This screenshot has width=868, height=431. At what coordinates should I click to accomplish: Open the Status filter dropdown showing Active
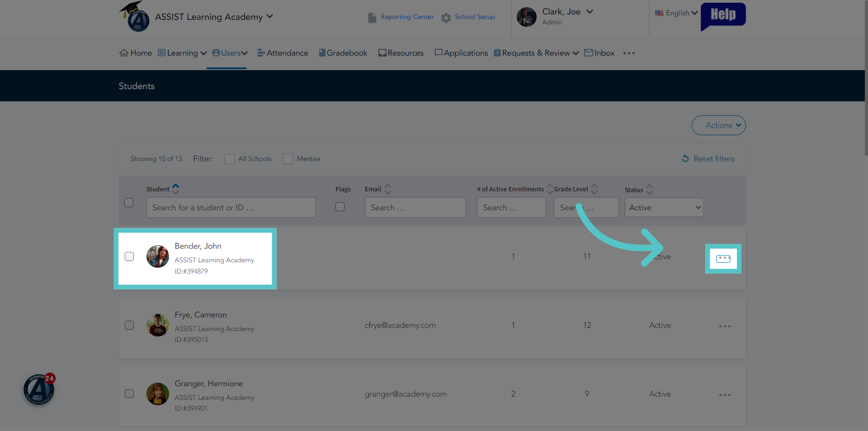point(664,208)
